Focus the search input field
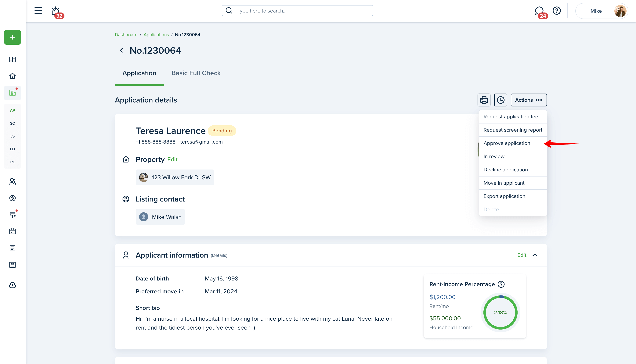This screenshot has width=636, height=364. pyautogui.click(x=297, y=10)
